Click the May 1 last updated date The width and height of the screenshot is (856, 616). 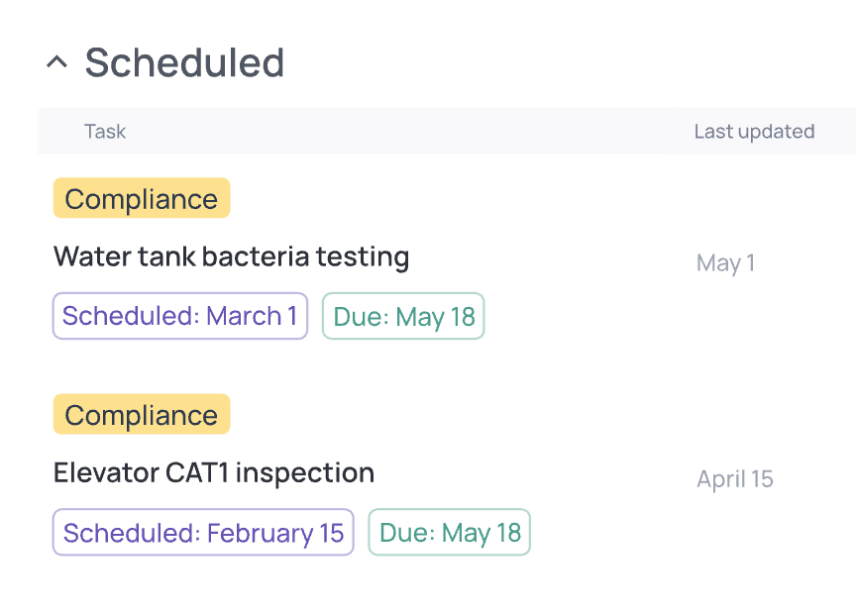point(725,262)
